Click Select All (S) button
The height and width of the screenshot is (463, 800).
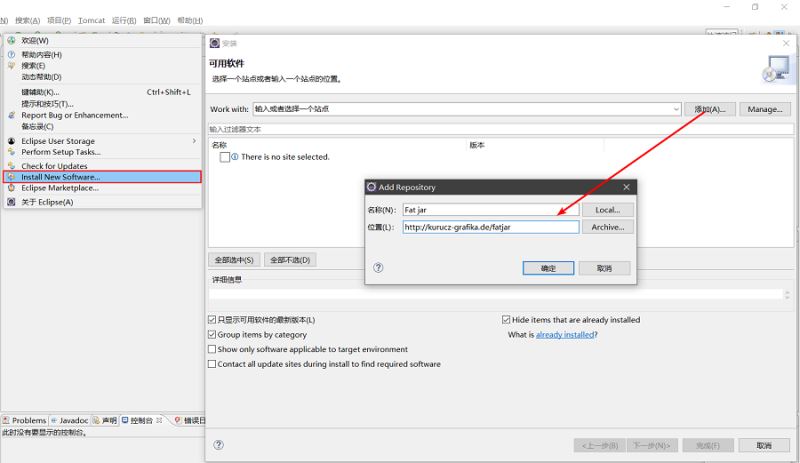(234, 260)
